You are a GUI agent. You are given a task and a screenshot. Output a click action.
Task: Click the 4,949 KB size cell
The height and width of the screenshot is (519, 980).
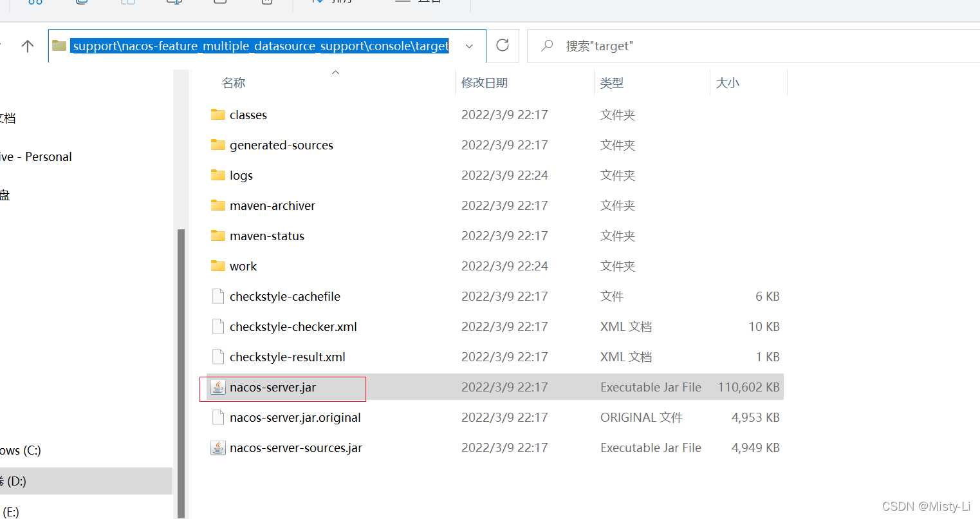(755, 448)
